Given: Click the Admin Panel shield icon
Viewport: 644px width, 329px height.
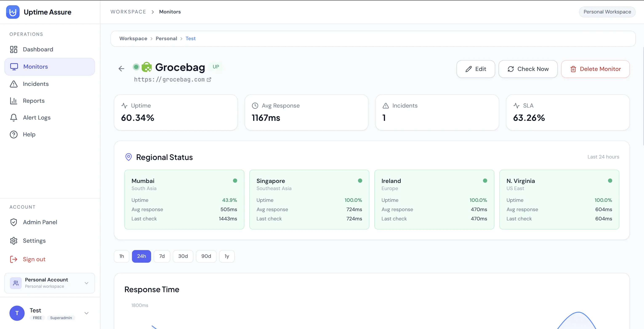Looking at the screenshot, I should coord(13,222).
